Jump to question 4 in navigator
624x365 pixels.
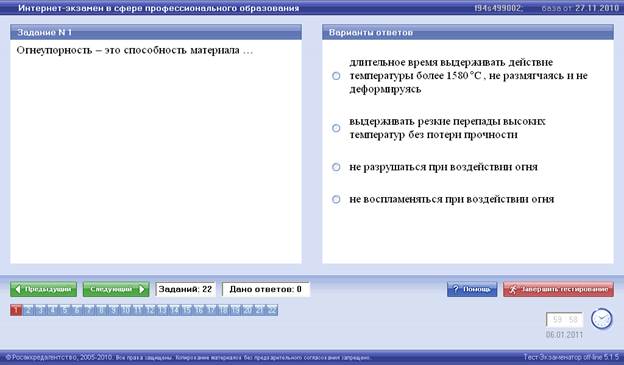52,310
